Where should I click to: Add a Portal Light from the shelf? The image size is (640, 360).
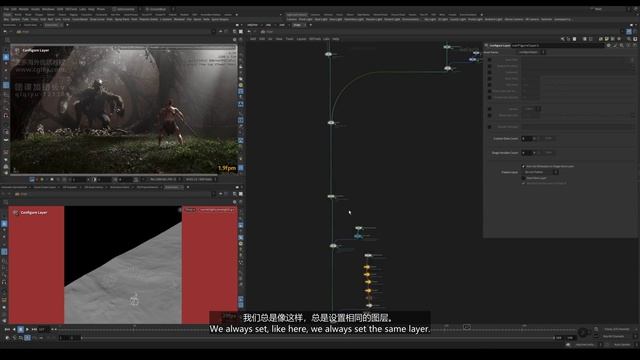pyautogui.click(x=476, y=19)
